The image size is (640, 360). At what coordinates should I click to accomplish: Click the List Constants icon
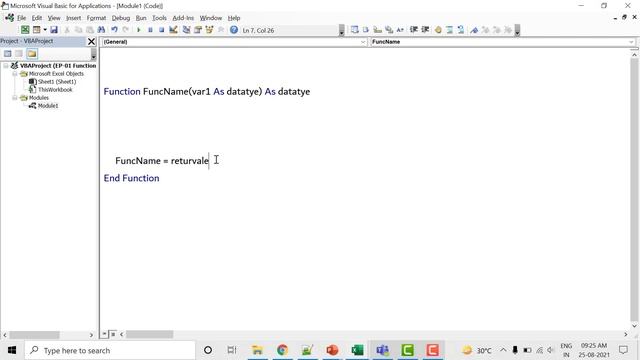coord(366,30)
